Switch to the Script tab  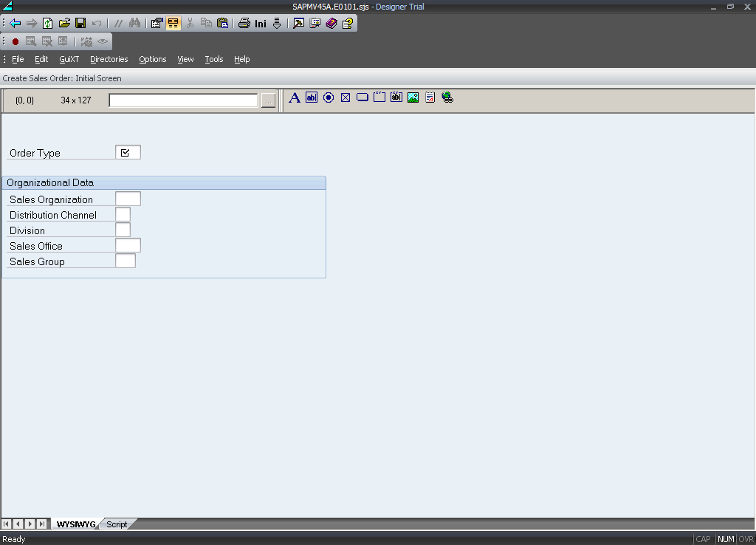click(117, 524)
